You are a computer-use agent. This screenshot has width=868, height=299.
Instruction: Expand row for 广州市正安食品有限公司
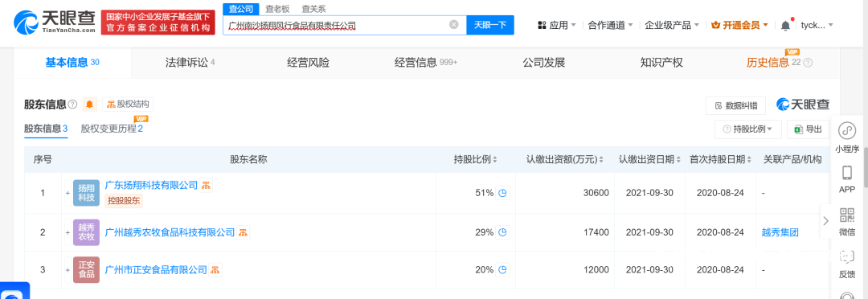point(68,269)
